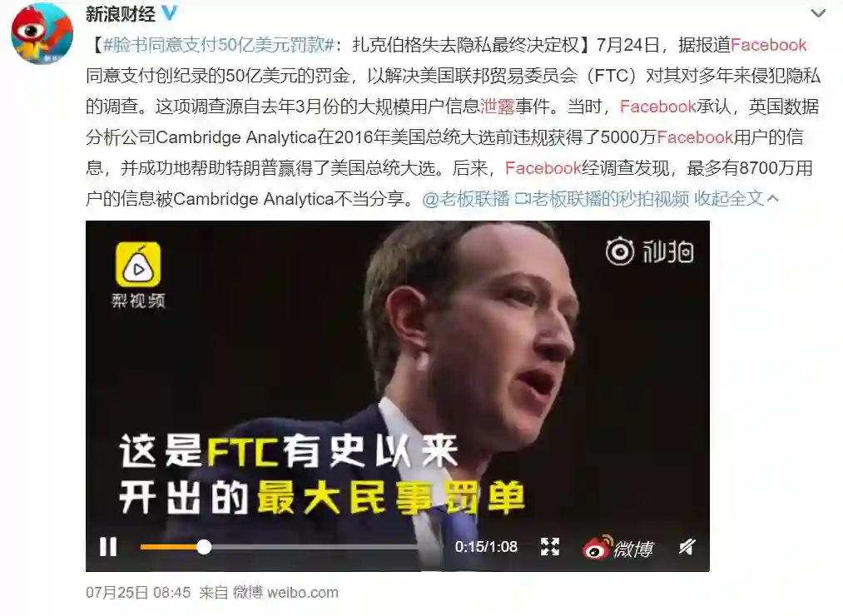Image resolution: width=843 pixels, height=616 pixels.
Task: Open the 07月25日 08:45 timestamp link
Action: [x=138, y=593]
